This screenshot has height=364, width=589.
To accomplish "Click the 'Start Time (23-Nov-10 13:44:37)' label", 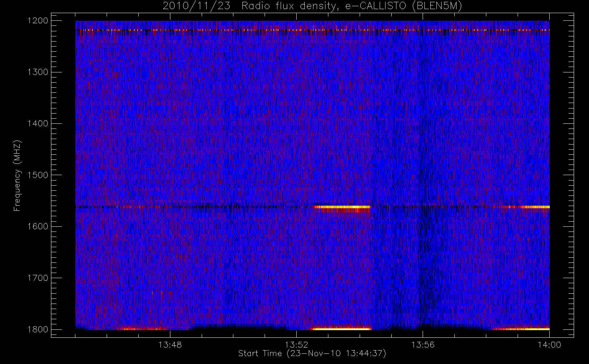I will (312, 353).
